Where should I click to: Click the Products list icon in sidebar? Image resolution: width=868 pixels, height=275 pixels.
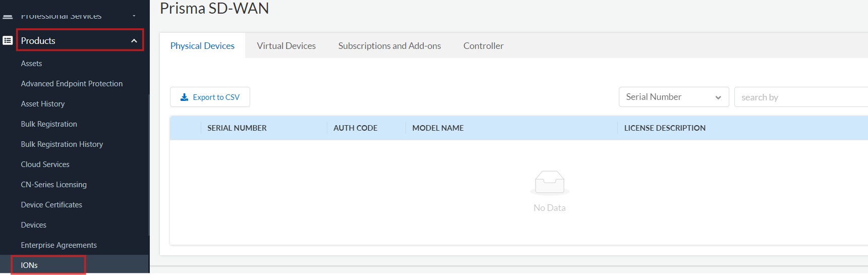coord(8,40)
